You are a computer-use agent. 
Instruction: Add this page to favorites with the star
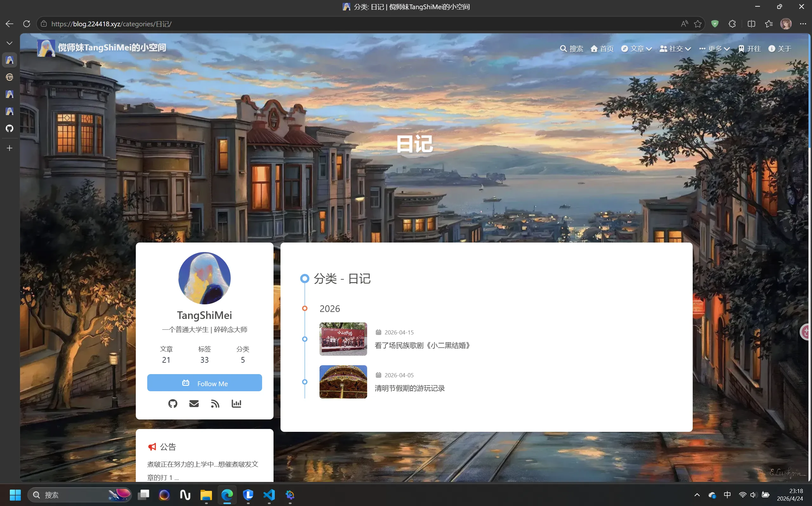[x=698, y=24]
